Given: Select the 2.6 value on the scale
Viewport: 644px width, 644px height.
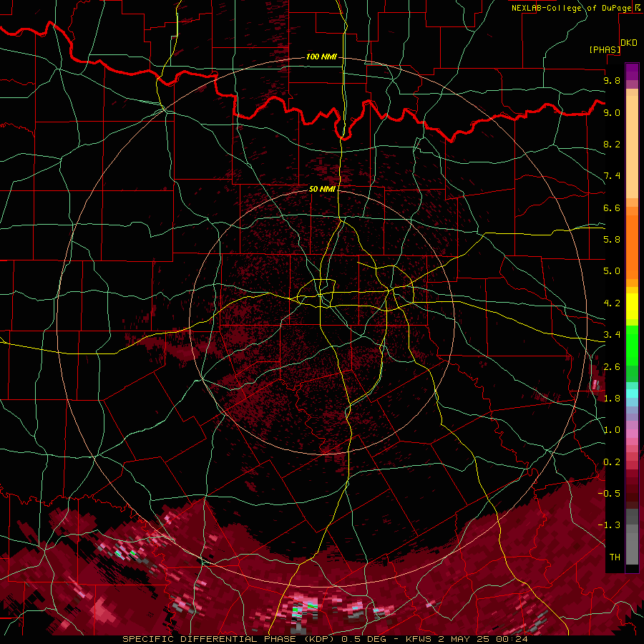Looking at the screenshot, I should [x=612, y=367].
